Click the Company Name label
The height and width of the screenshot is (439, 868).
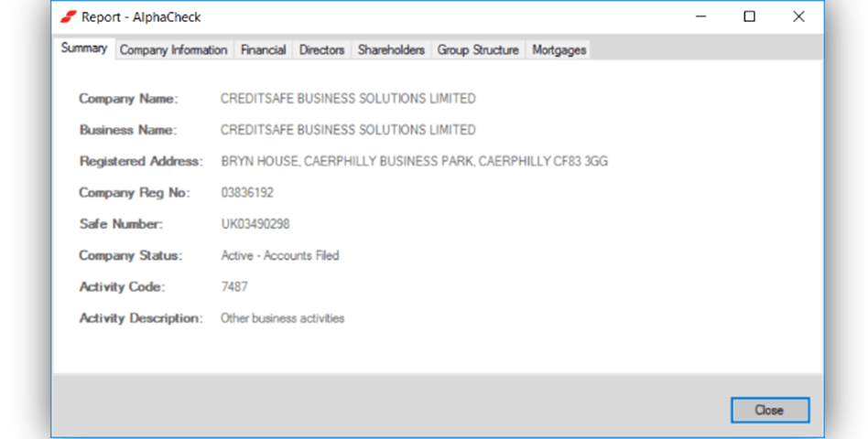tap(128, 99)
